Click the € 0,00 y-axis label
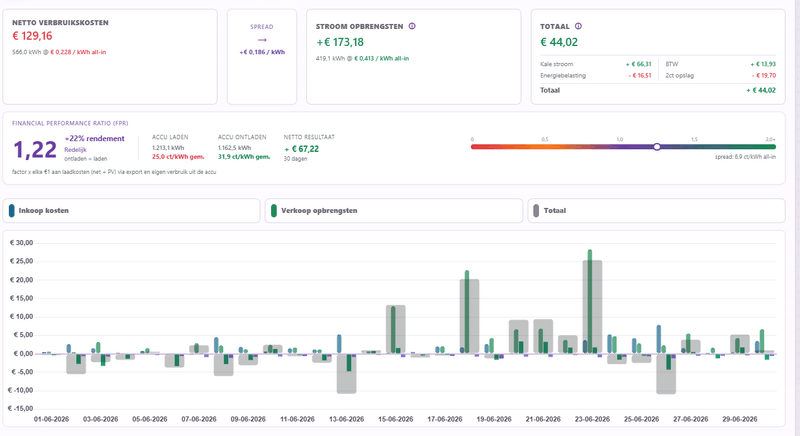800x436 pixels. [x=21, y=353]
